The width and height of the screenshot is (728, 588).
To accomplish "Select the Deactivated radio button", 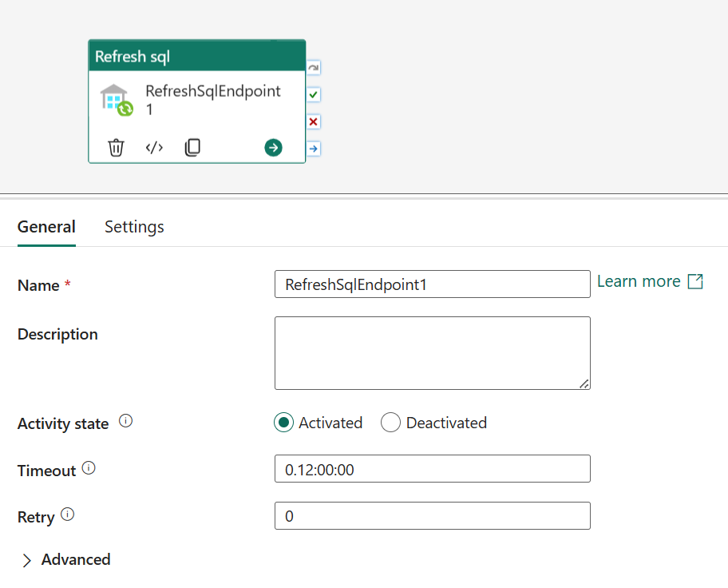I will point(390,423).
